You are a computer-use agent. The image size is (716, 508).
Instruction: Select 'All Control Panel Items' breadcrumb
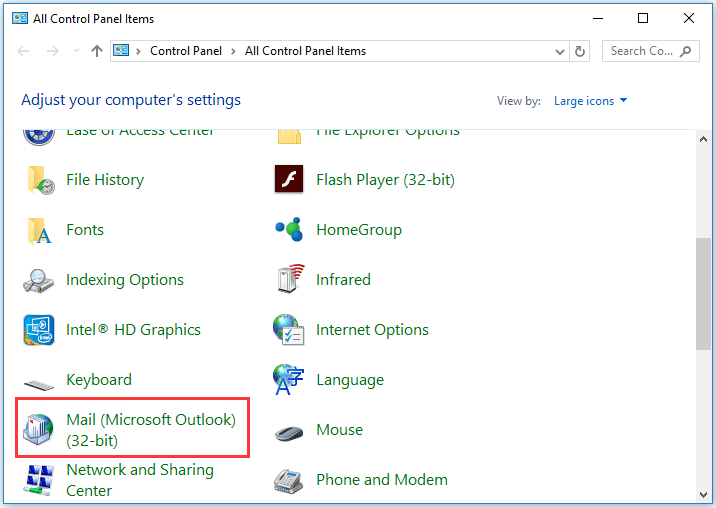coord(305,51)
